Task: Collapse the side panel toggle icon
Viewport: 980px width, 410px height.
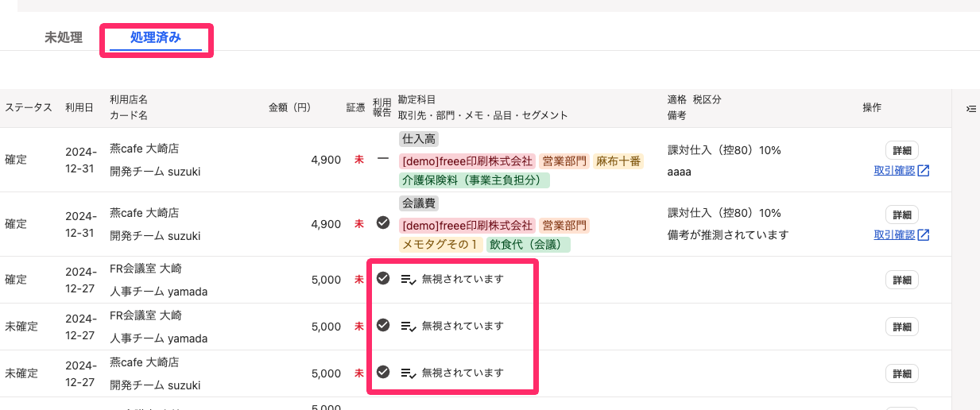Action: point(970,109)
